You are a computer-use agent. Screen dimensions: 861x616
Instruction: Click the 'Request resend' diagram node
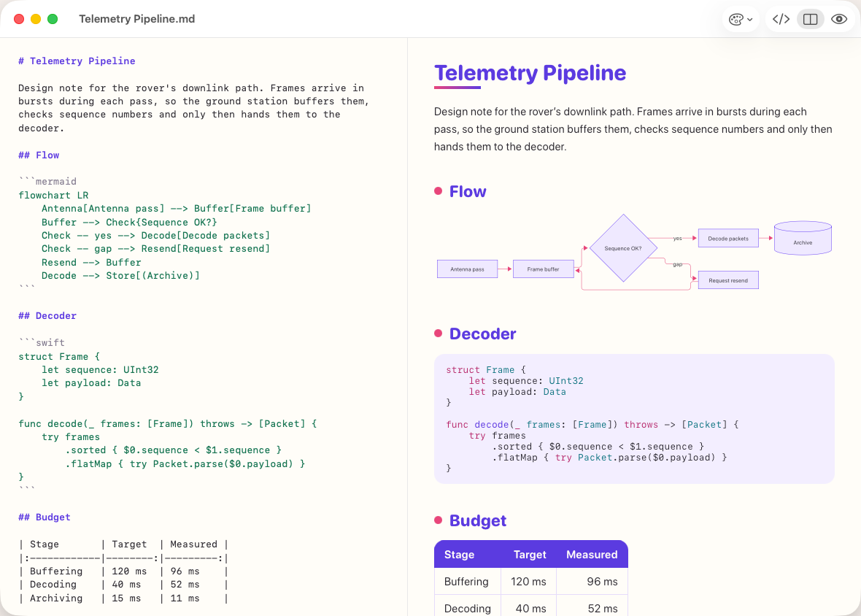click(728, 280)
